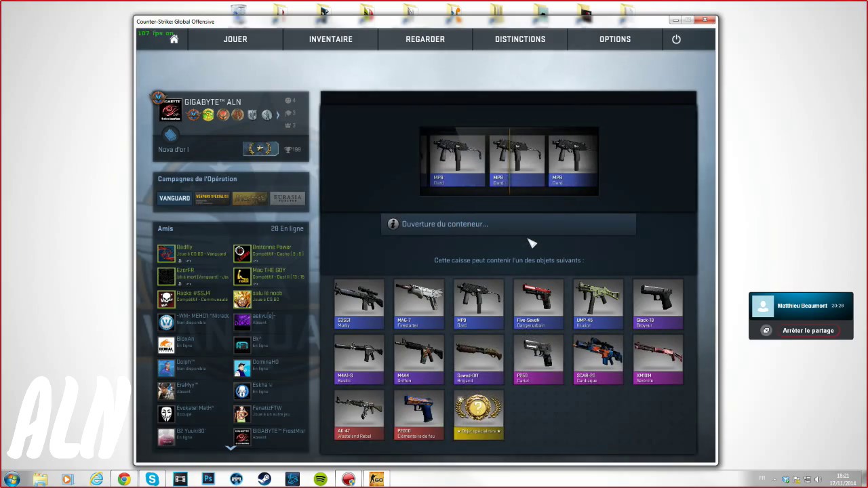
Task: Select the M4A4 Griffon item
Action: (419, 359)
